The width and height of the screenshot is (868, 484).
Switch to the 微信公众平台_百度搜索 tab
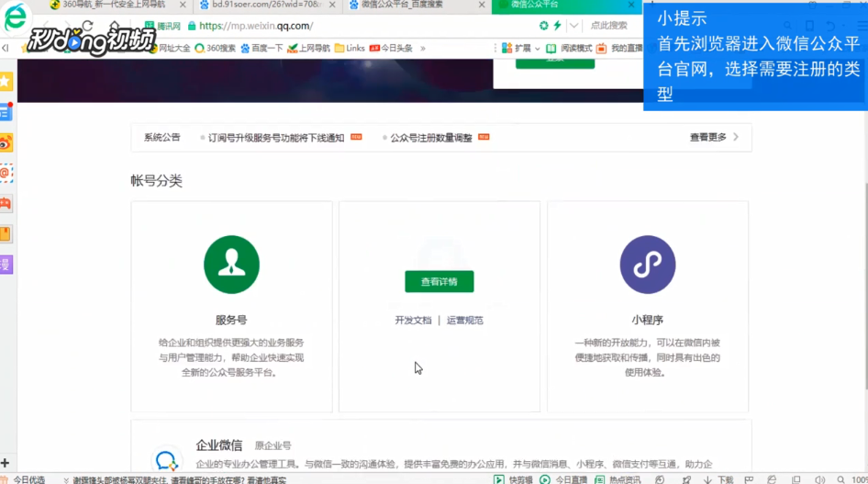pos(402,5)
